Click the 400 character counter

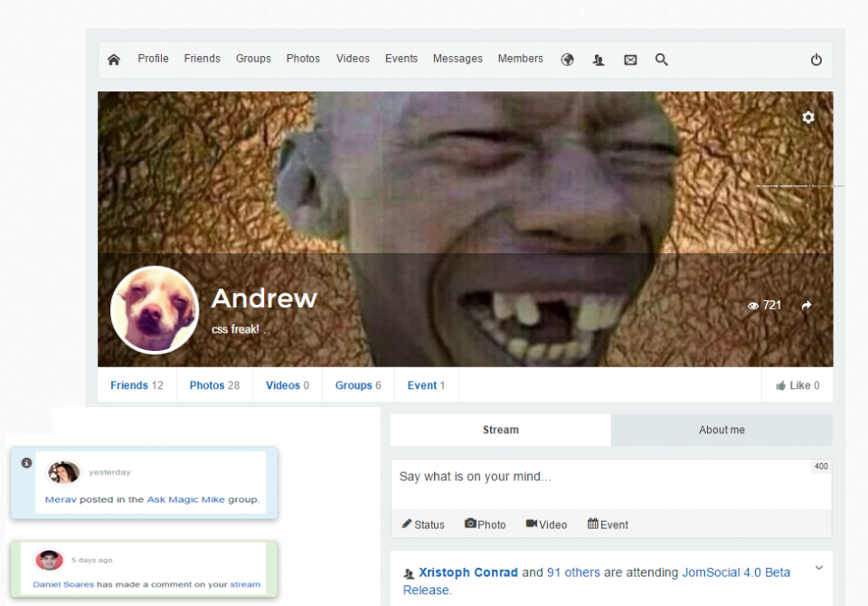tap(821, 467)
